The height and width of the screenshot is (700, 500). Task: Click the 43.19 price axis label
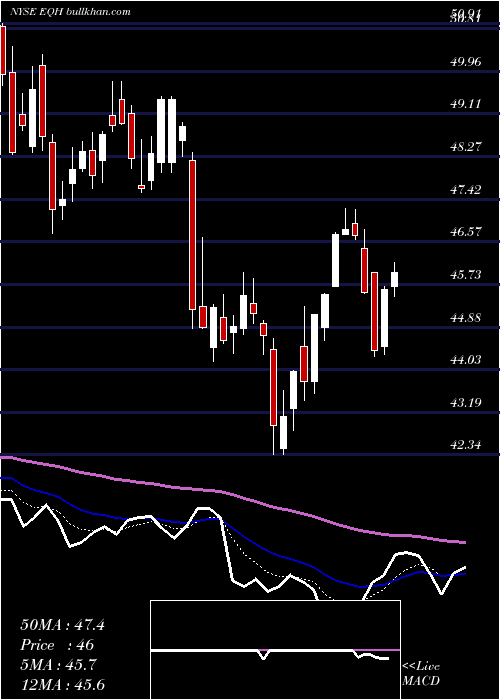pyautogui.click(x=466, y=403)
